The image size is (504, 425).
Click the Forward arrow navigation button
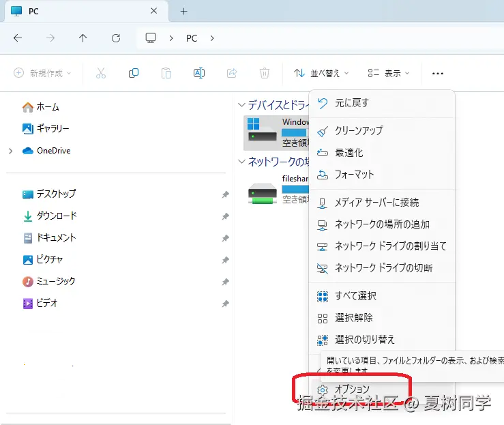click(x=50, y=38)
